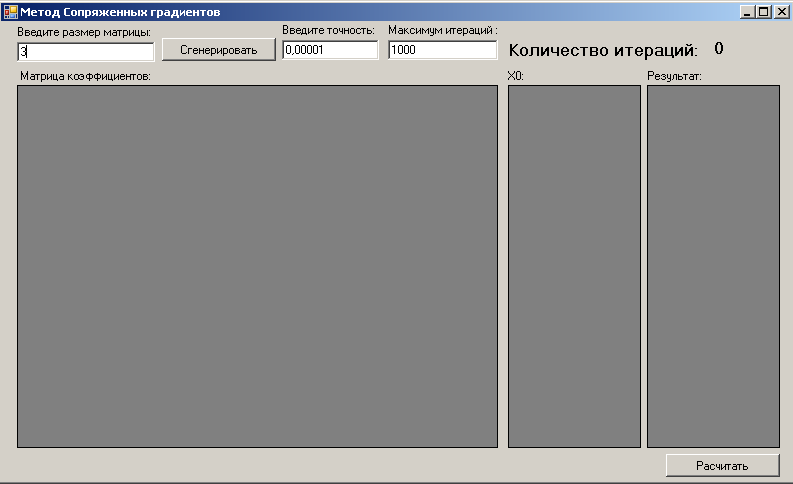
Task: Click the iteration count value '0'
Action: 719,49
